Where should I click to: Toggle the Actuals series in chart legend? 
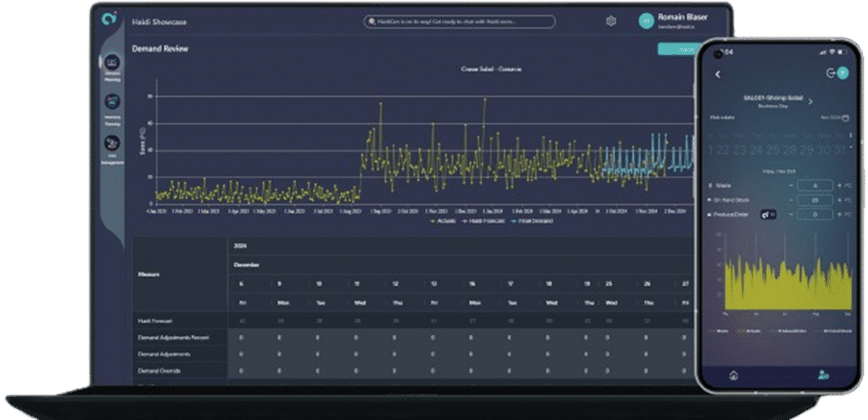pos(443,221)
